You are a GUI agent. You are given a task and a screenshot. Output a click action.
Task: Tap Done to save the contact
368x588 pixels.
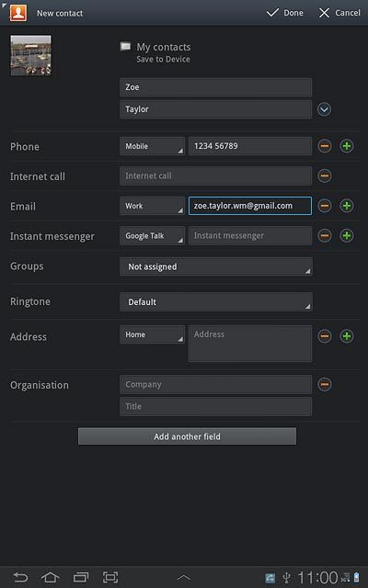(285, 13)
